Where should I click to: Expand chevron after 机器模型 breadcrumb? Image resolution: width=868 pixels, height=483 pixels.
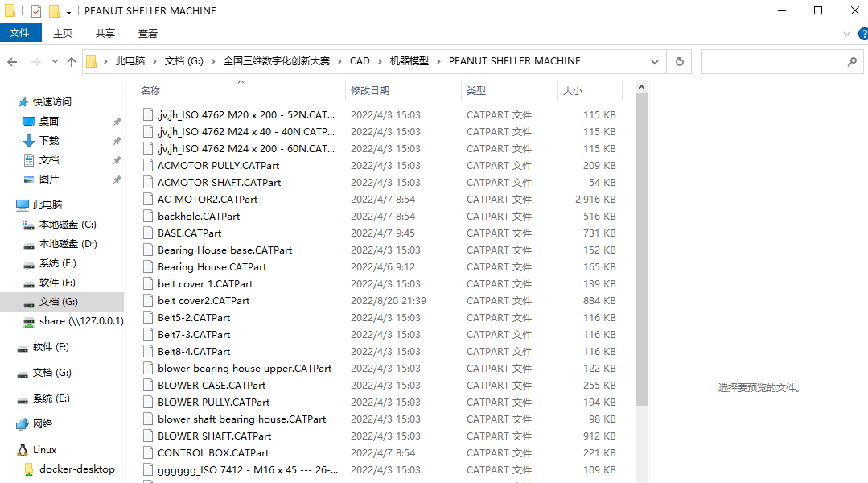438,61
